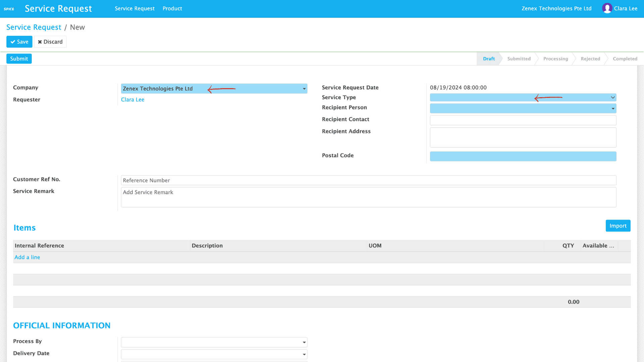Select the Draft status stage
Screen dimensions: 644x362
489,59
